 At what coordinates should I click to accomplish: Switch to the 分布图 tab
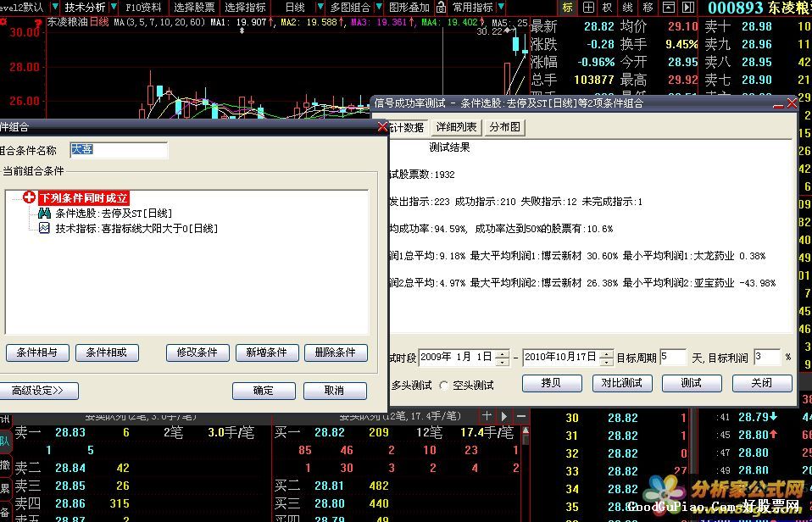[x=505, y=127]
